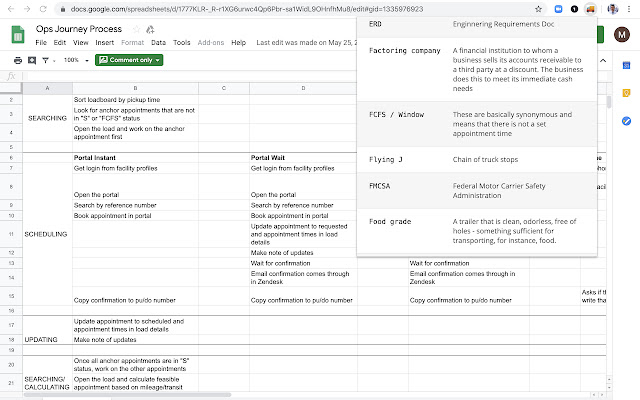This screenshot has height=400, width=640.
Task: Click the UPDATING cell
Action: point(47,340)
